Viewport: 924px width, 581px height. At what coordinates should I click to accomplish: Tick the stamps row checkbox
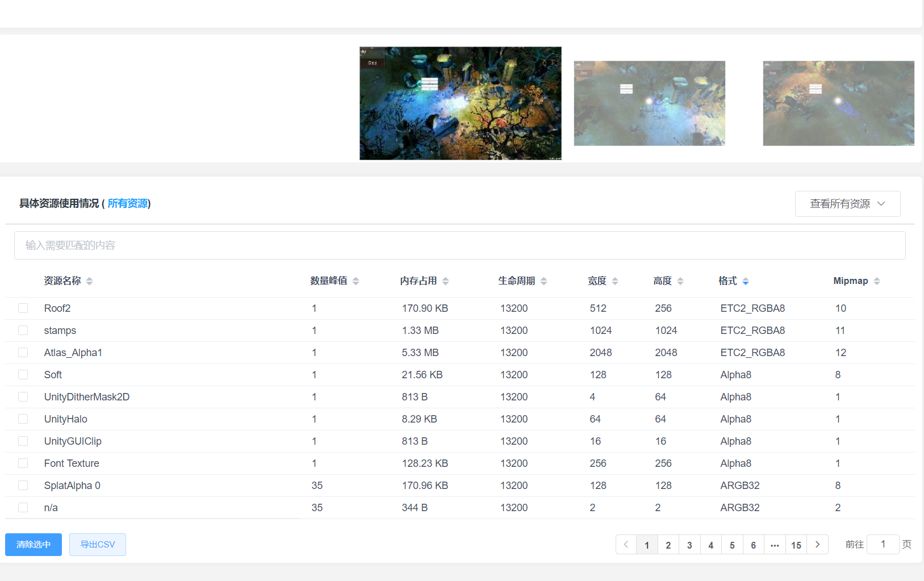pos(23,330)
